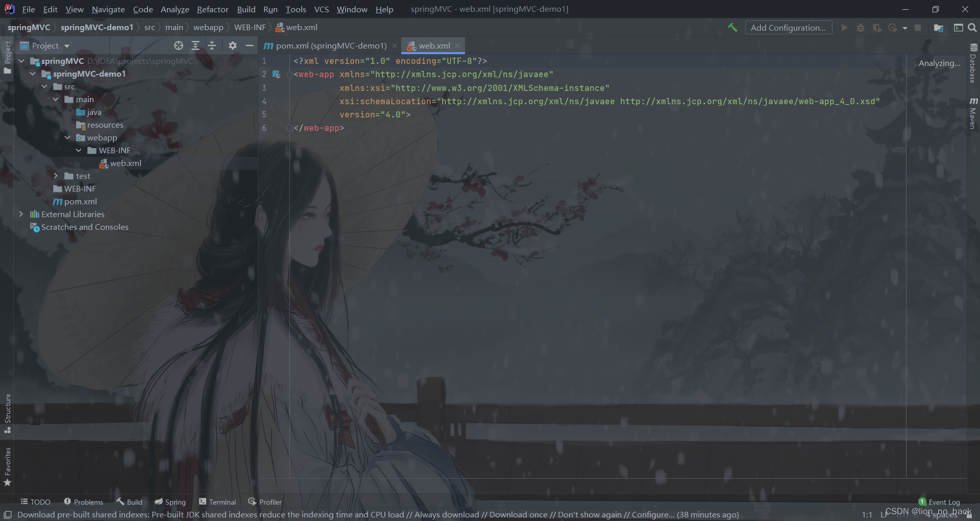This screenshot has height=521, width=980.
Task: Collapse the main folder node
Action: [56, 99]
